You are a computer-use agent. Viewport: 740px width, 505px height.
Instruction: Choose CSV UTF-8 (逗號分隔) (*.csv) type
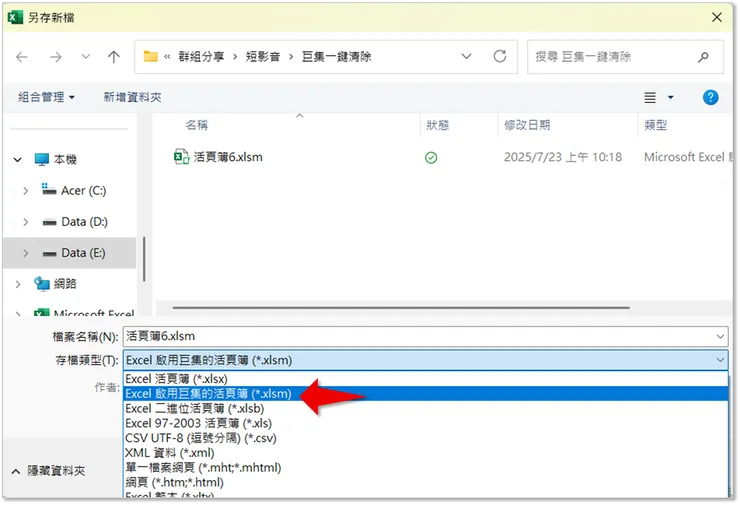pos(425,438)
